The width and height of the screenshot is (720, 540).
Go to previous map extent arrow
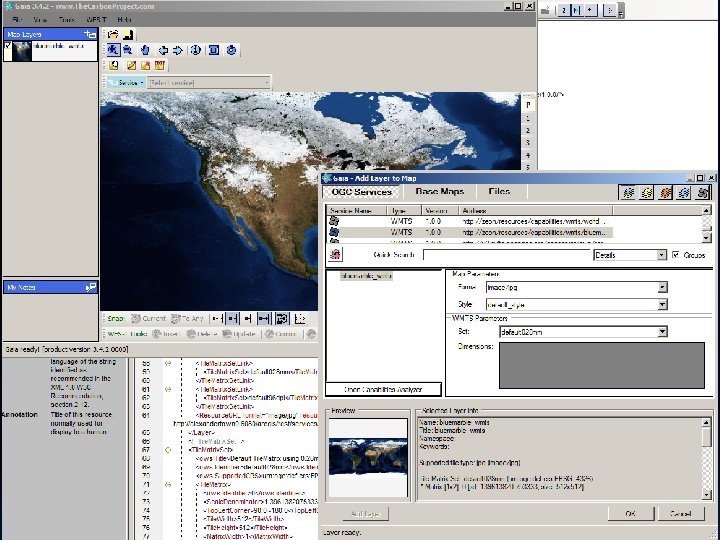[163, 50]
